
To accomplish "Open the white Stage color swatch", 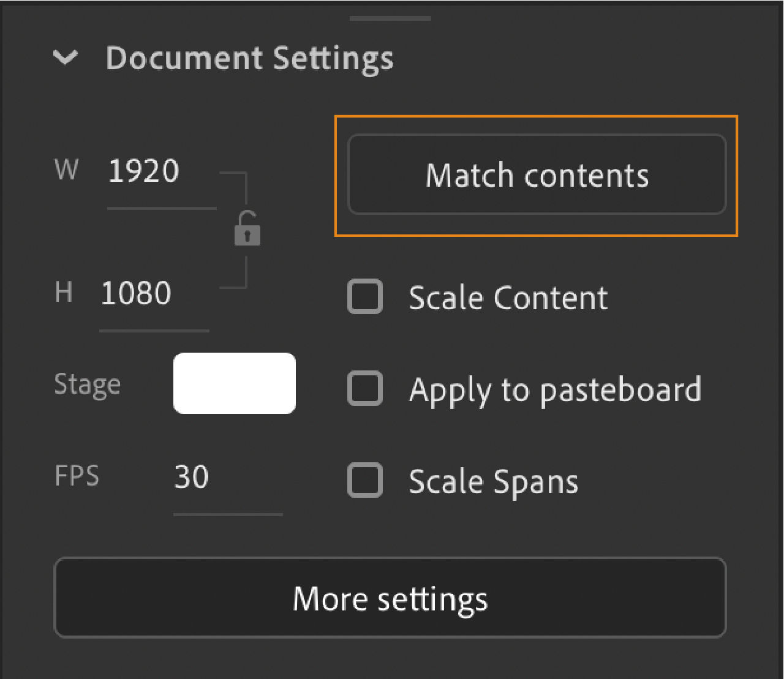I will (235, 383).
